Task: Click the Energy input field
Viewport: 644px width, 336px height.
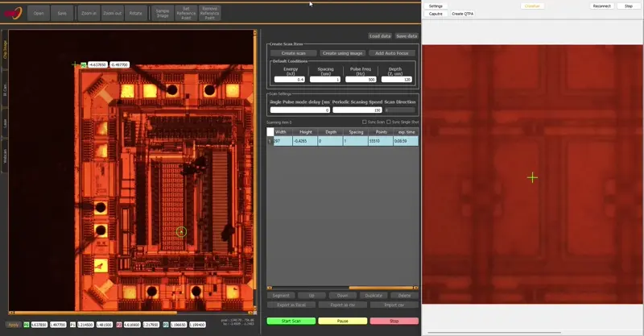Action: click(290, 80)
